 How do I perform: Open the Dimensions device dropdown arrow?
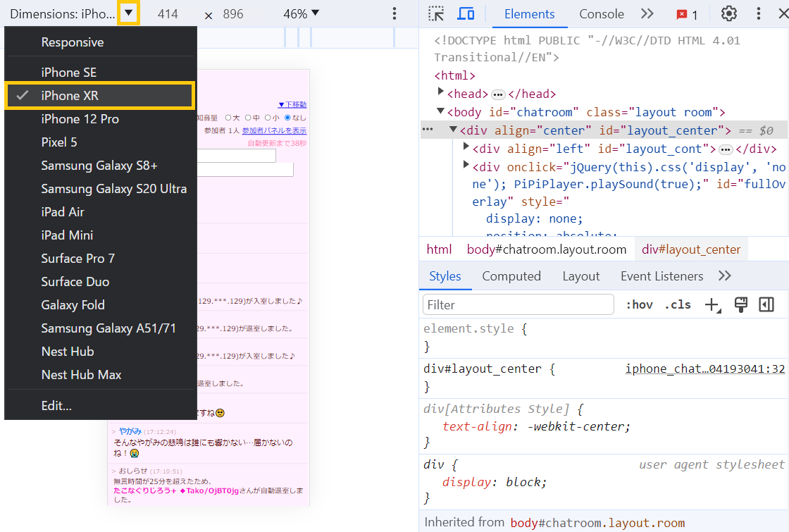[128, 13]
